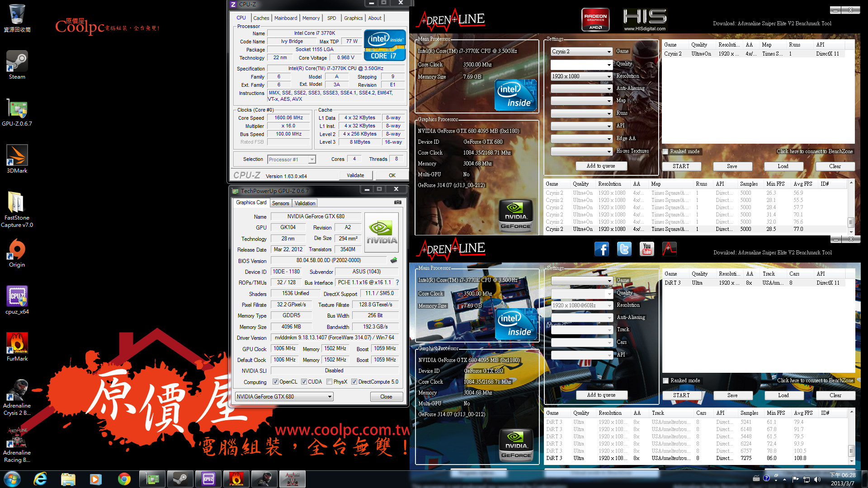Open Internet Explorer from the taskbar
868x488 pixels.
click(40, 479)
